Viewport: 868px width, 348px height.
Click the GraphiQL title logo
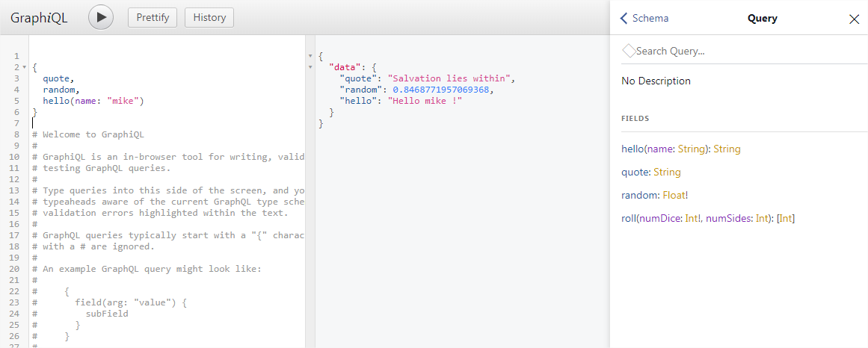coord(39,18)
